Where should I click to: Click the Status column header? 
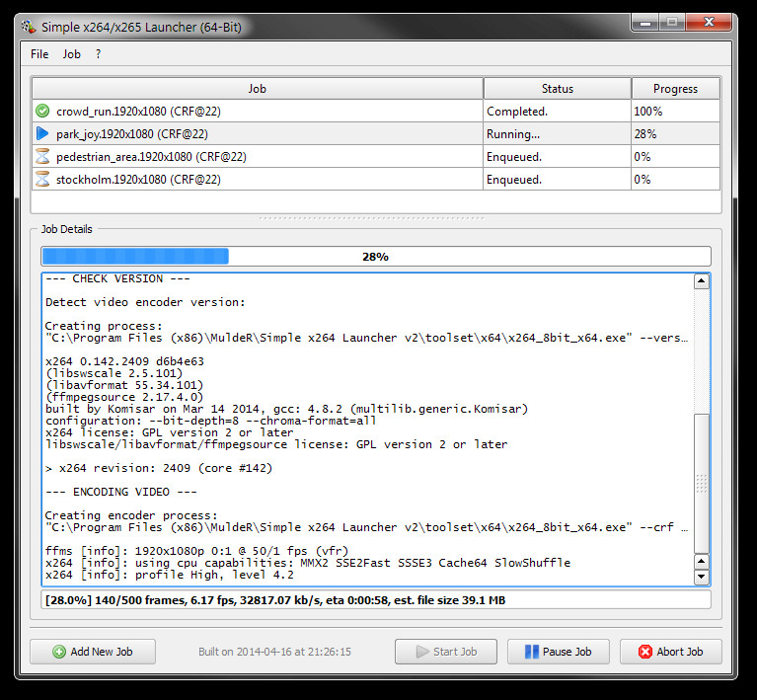(557, 89)
